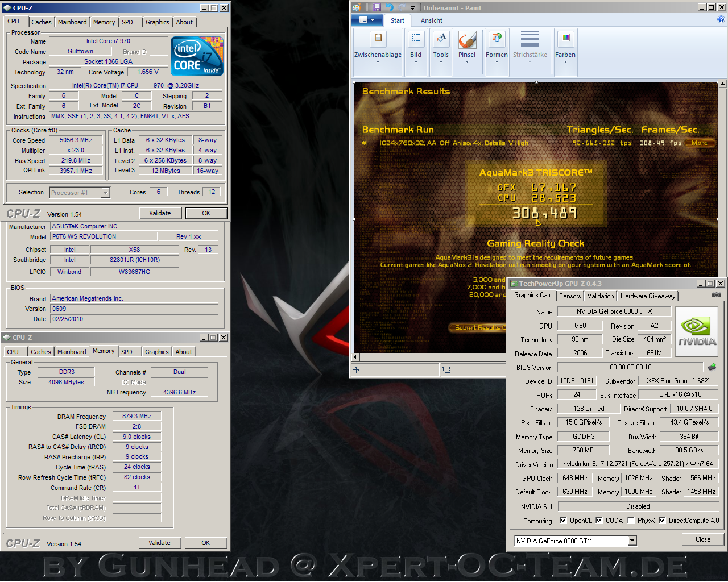Image resolution: width=728 pixels, height=582 pixels.
Task: Click Paint's horizontal scrollbar left arrow
Action: click(356, 357)
